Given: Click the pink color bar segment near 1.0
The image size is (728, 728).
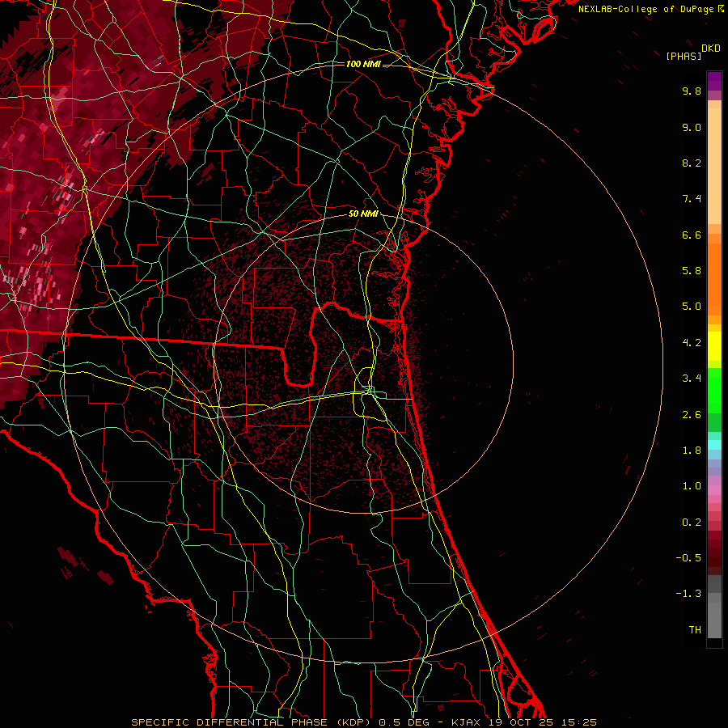Looking at the screenshot, I should pos(714,490).
